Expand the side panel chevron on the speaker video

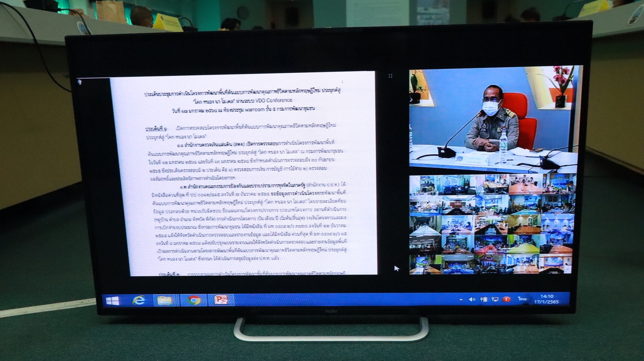(411, 100)
